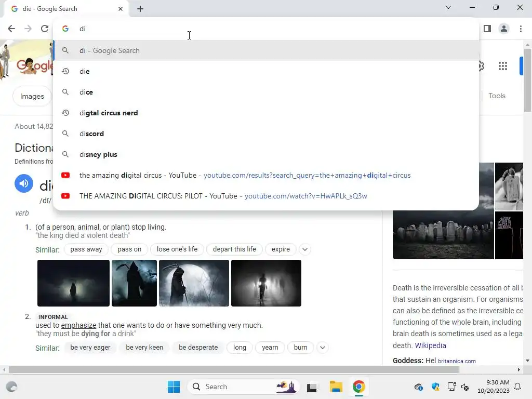Open the Wikipedia link in the knowledge panel
This screenshot has width=532, height=399.
pyautogui.click(x=430, y=345)
